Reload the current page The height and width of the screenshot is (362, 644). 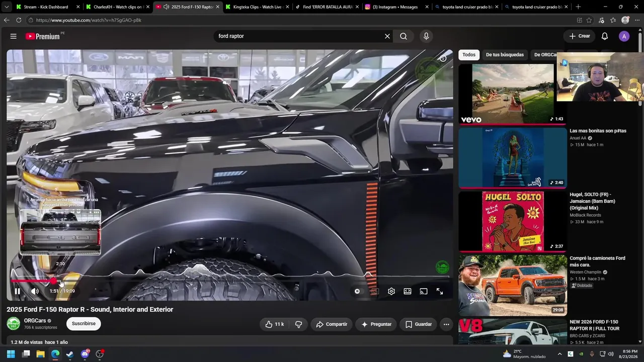pyautogui.click(x=19, y=20)
